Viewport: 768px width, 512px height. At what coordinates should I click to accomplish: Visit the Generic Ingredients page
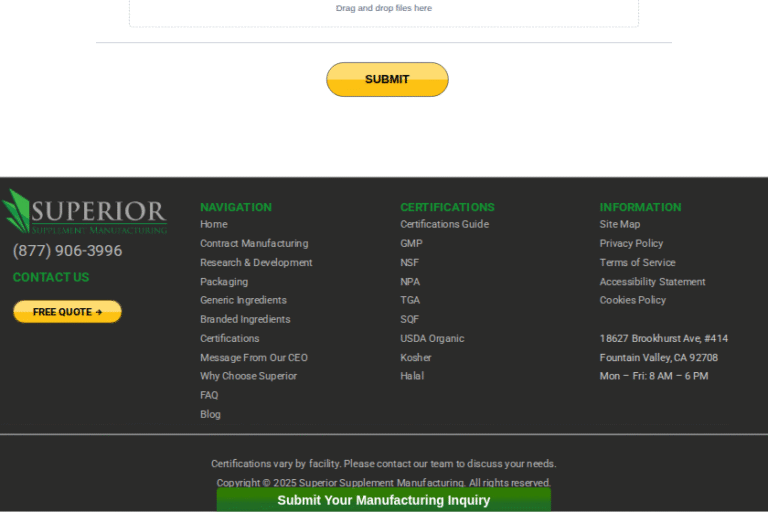(243, 300)
